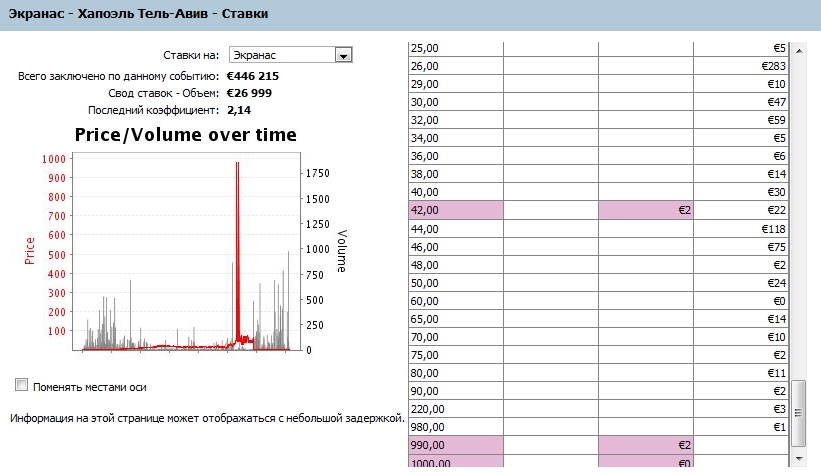821x475 pixels.
Task: Click the €6 amount cell
Action: click(x=740, y=156)
